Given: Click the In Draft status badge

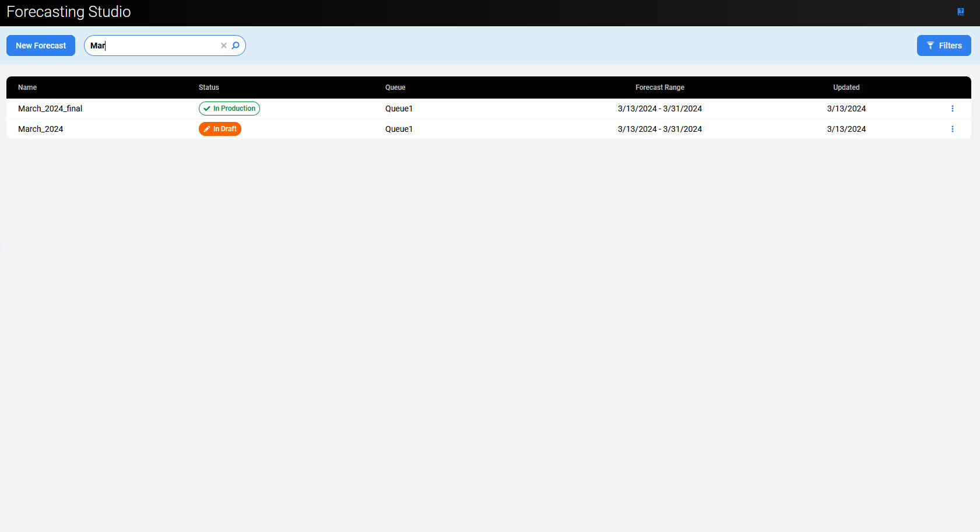Looking at the screenshot, I should (x=220, y=129).
